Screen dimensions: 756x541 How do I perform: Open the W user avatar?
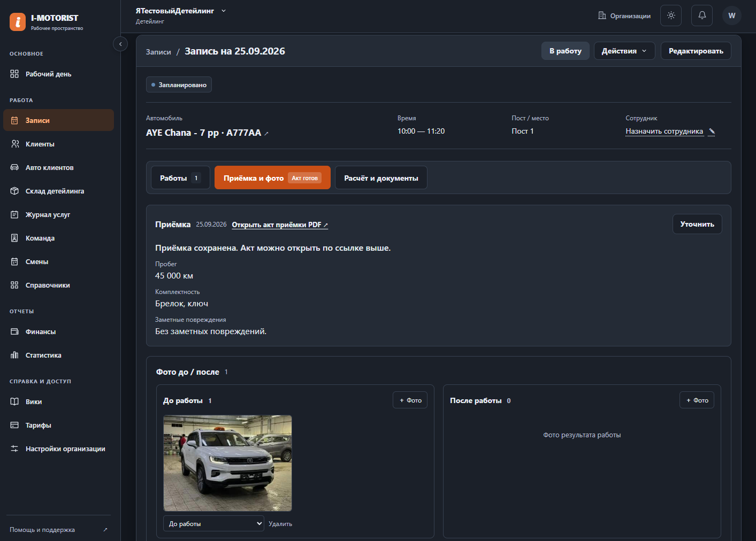732,16
